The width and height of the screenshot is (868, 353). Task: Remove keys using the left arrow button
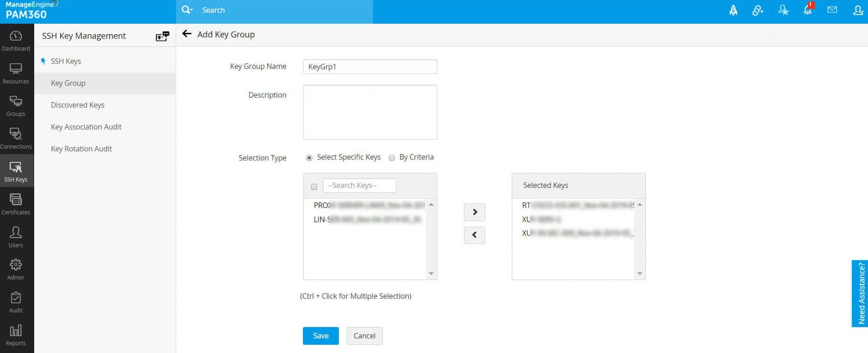click(474, 235)
